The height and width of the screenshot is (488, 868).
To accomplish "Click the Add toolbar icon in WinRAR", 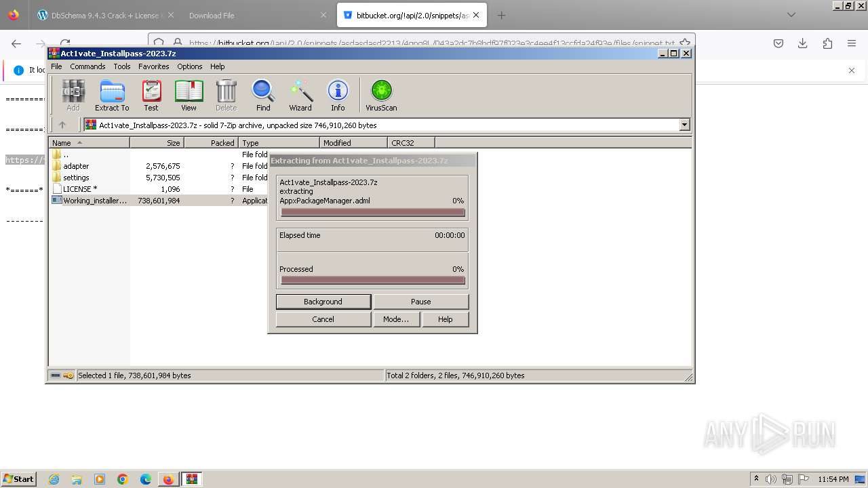I will coord(73,95).
